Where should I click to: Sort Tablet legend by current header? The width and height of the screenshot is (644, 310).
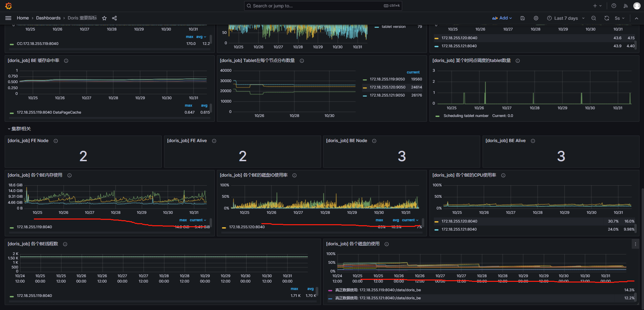(413, 72)
